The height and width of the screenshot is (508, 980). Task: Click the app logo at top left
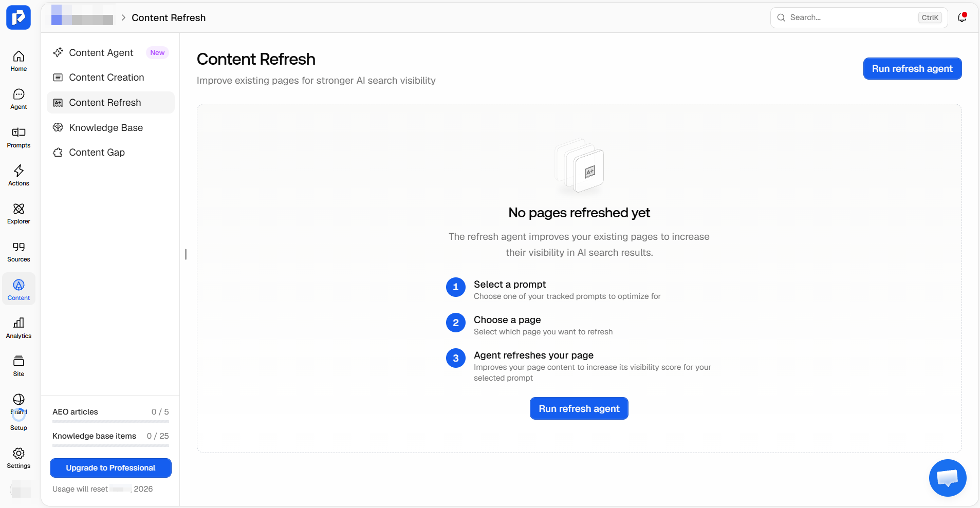[x=19, y=17]
